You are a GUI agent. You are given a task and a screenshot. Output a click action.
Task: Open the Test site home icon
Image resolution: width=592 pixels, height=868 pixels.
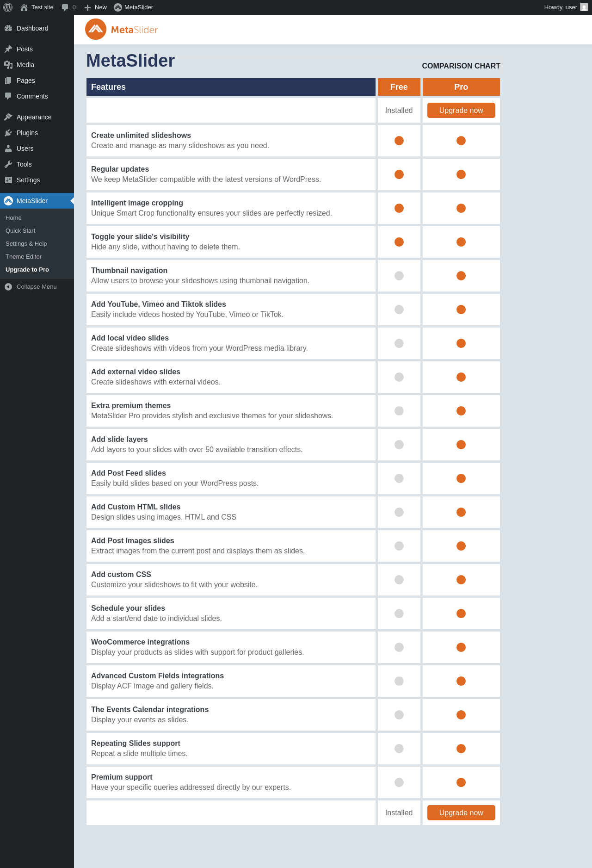(x=24, y=7)
